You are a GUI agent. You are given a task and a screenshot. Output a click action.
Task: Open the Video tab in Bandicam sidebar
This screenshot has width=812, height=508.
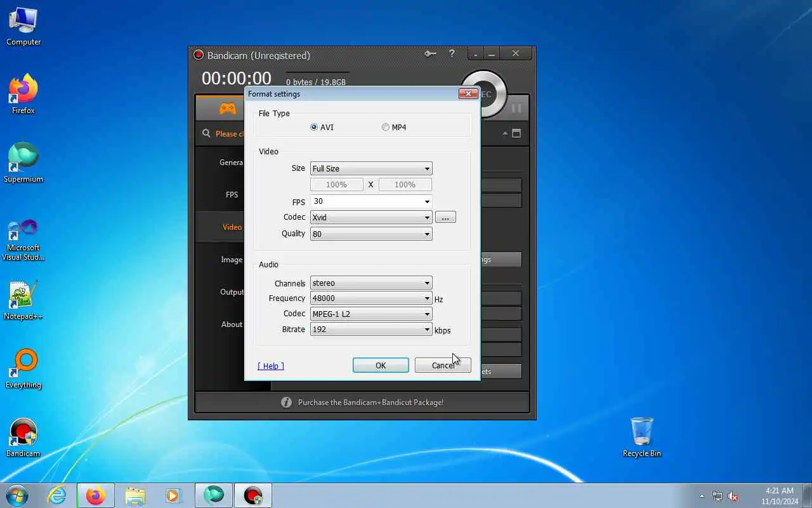[232, 227]
